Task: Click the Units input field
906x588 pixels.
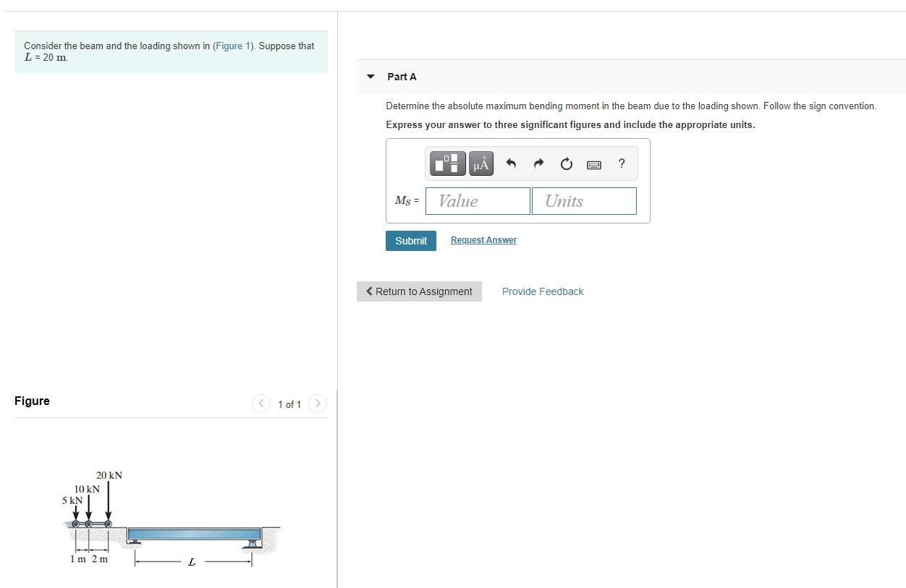Action: [x=585, y=201]
